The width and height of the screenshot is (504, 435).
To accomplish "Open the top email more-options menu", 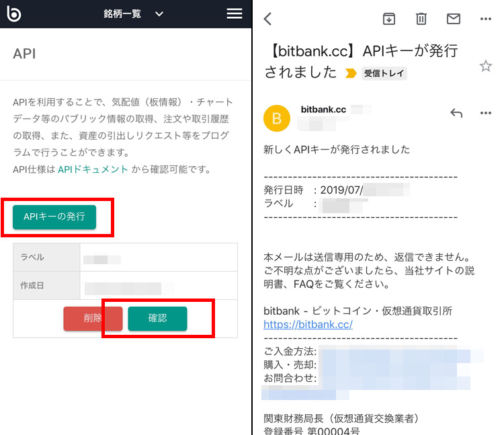I will coord(486,19).
